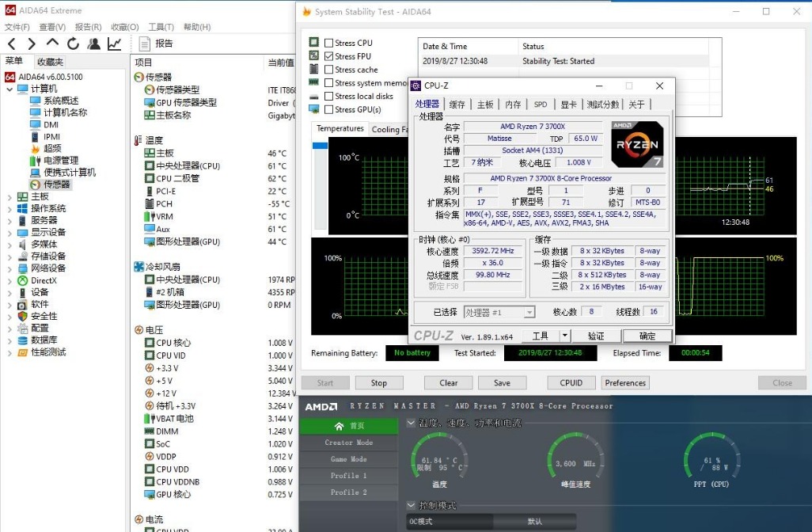The image size is (812, 532).
Task: Select 便携式计算机 tree item
Action: [x=70, y=173]
